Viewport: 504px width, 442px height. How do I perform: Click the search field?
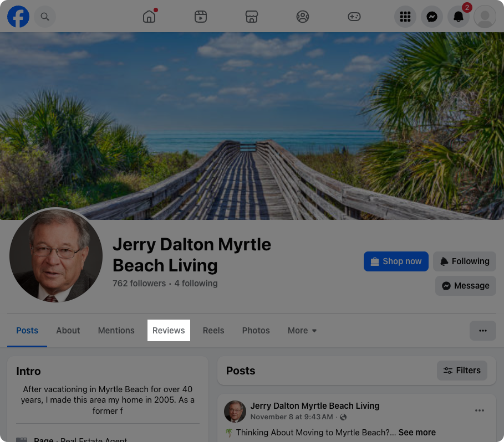pyautogui.click(x=45, y=17)
